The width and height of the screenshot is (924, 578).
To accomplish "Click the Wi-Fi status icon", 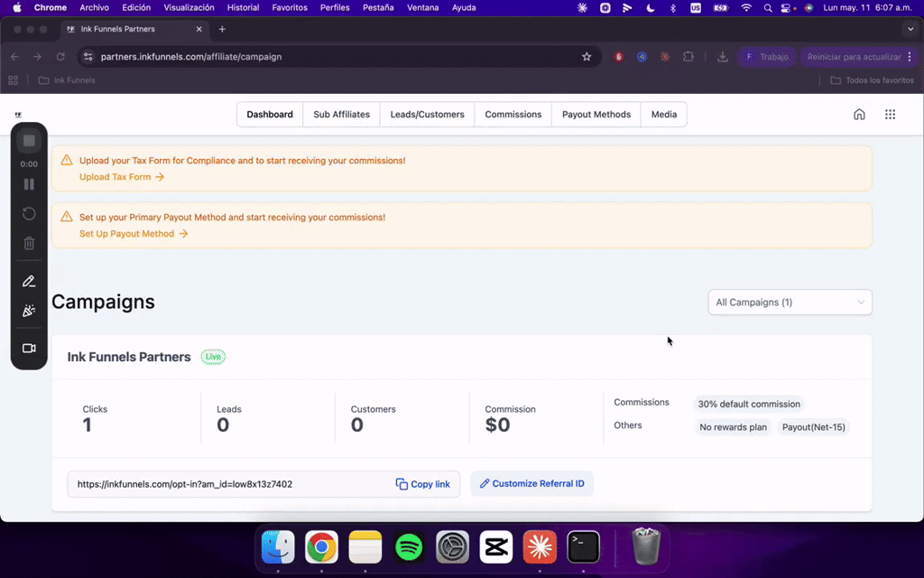I will click(746, 7).
